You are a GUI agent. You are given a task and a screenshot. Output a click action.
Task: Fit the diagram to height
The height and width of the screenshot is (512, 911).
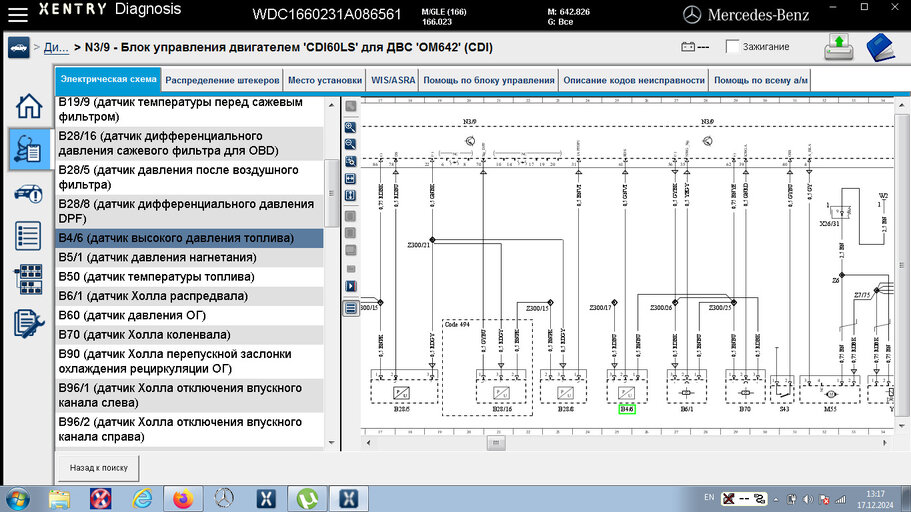[350, 195]
